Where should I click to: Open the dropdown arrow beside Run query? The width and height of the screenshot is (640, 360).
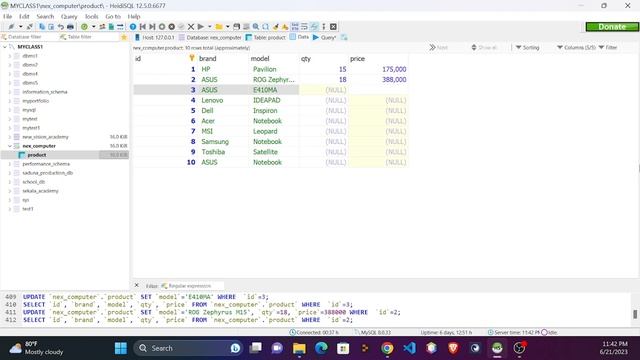(209, 27)
